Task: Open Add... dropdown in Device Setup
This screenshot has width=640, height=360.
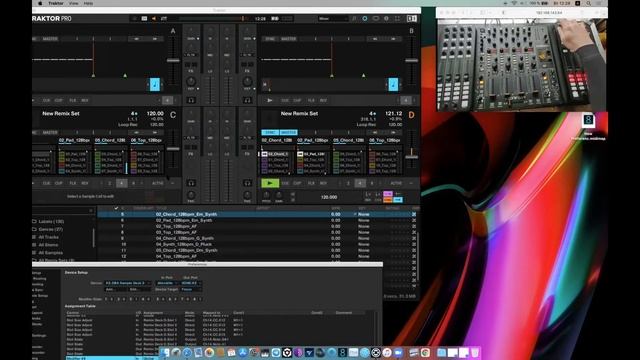Action: [x=115, y=289]
